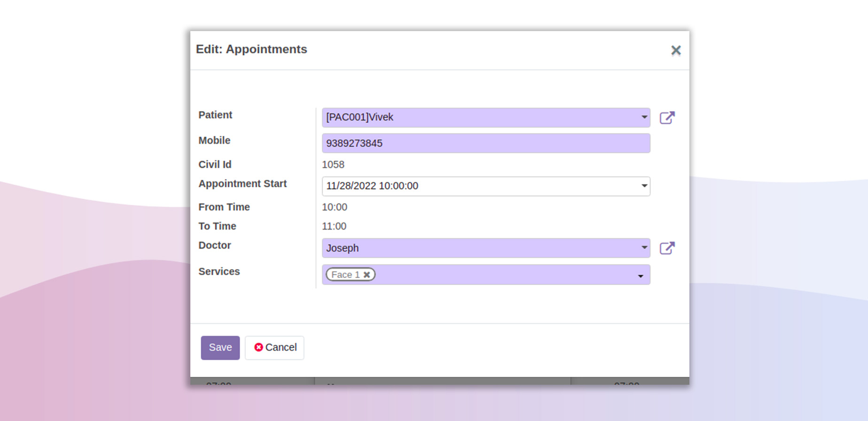Open Patient record external link icon
The image size is (868, 421).
click(x=667, y=118)
